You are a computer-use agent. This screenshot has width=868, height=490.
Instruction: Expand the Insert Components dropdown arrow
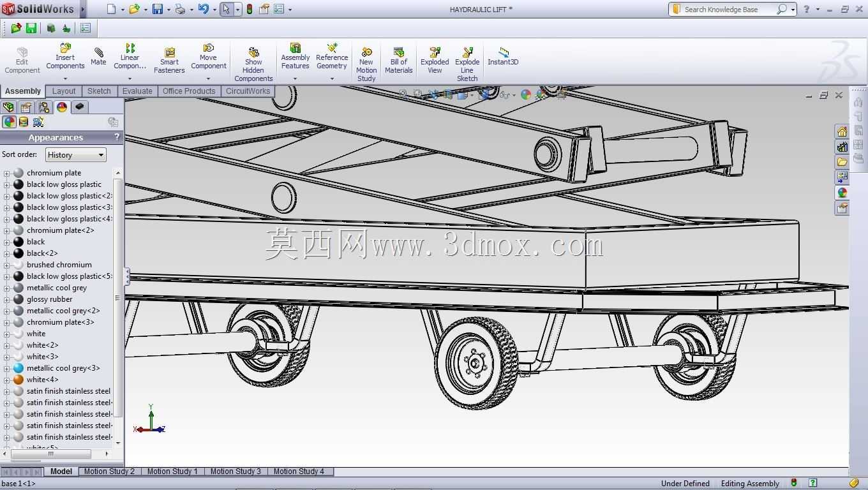click(x=65, y=79)
